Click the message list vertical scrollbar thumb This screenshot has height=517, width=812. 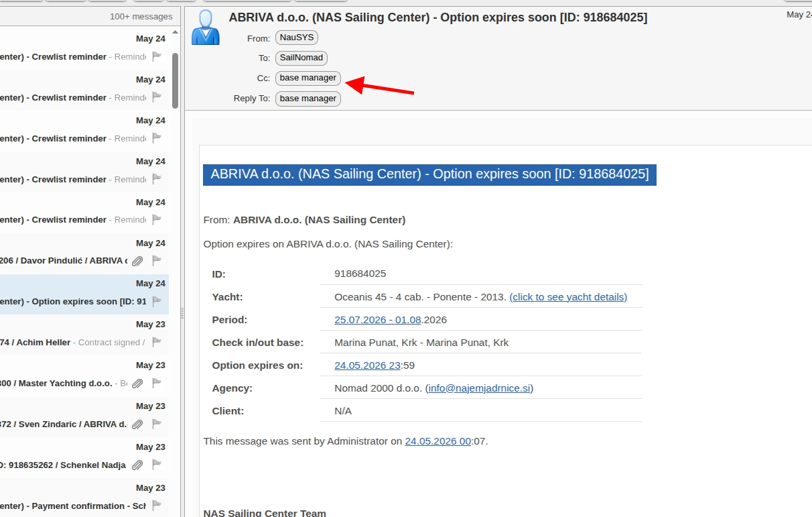click(x=175, y=80)
